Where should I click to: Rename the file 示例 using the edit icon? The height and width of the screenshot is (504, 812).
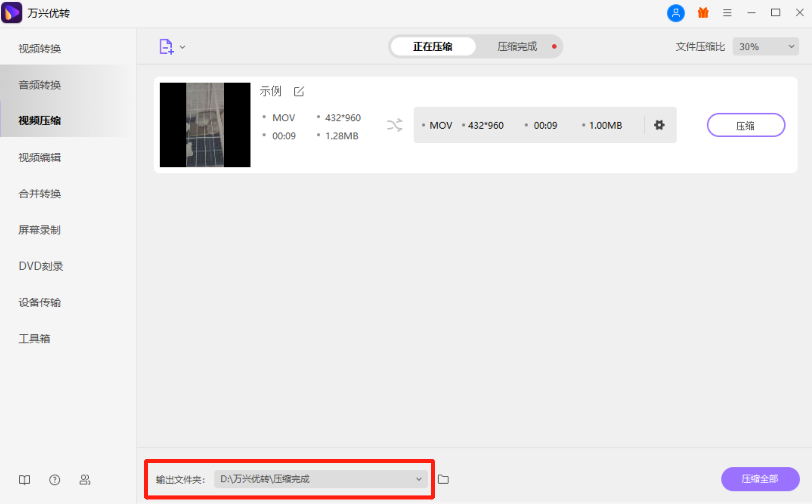point(299,91)
